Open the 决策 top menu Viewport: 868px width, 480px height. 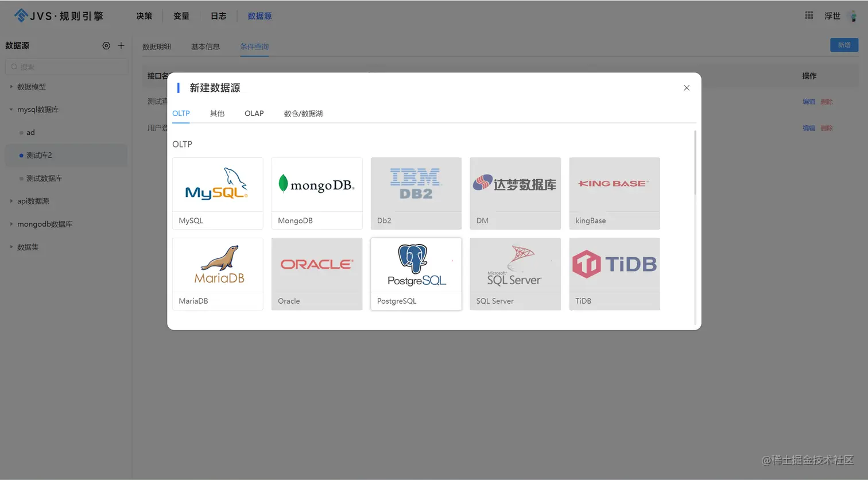[144, 16]
